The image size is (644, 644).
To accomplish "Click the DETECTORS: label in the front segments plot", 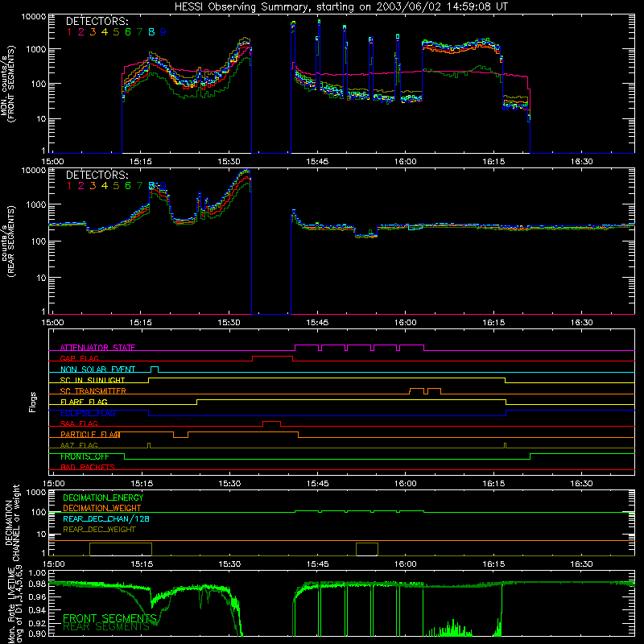I will click(97, 21).
